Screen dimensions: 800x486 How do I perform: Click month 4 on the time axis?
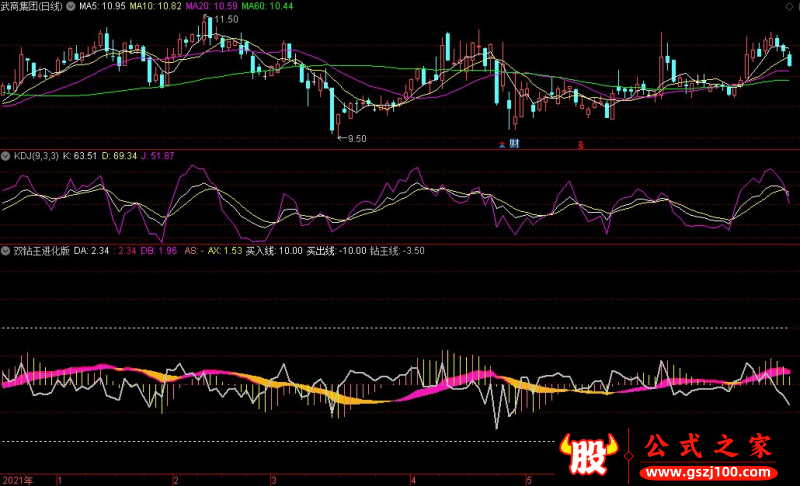(x=413, y=480)
